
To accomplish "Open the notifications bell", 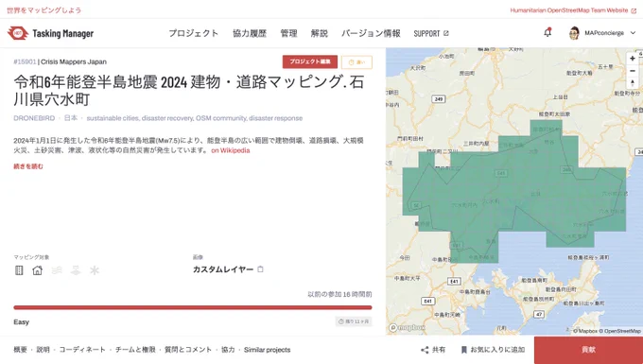I will tap(547, 32).
